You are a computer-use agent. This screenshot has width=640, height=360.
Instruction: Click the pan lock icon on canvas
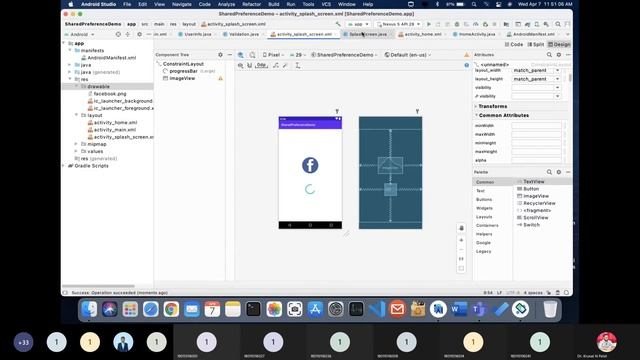[461, 228]
